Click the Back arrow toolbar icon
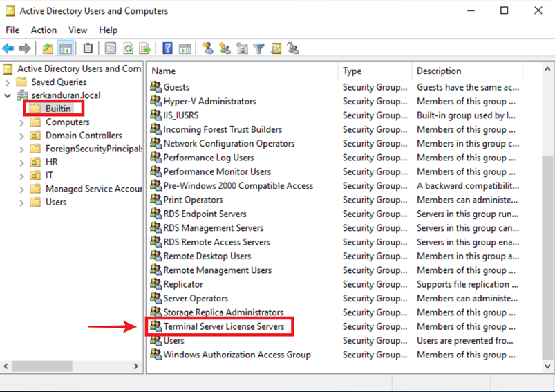The width and height of the screenshot is (555, 392). click(8, 48)
